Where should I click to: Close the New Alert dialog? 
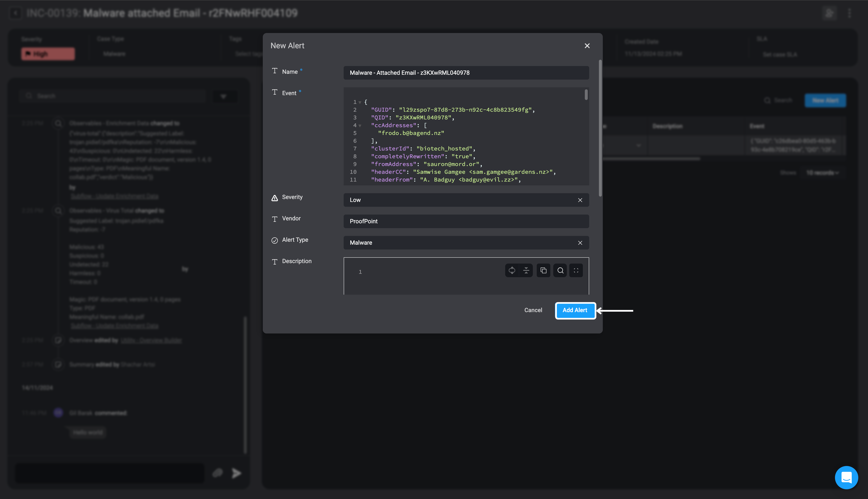click(x=587, y=46)
